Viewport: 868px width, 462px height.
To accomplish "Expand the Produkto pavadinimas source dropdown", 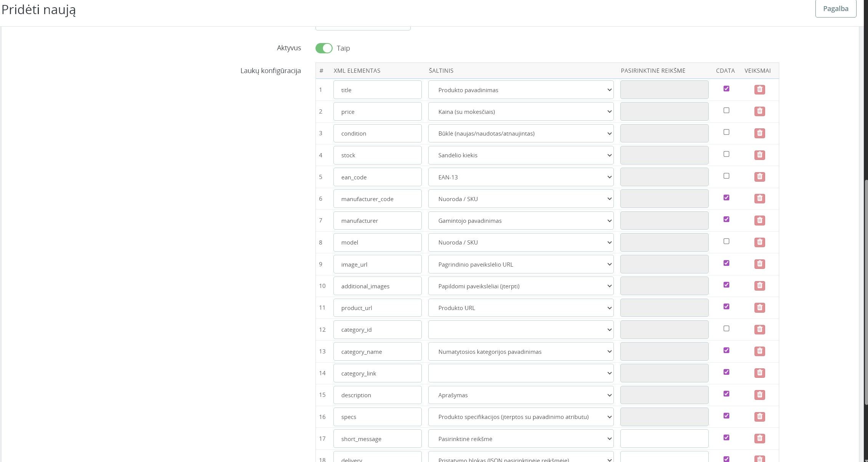I will [x=520, y=90].
